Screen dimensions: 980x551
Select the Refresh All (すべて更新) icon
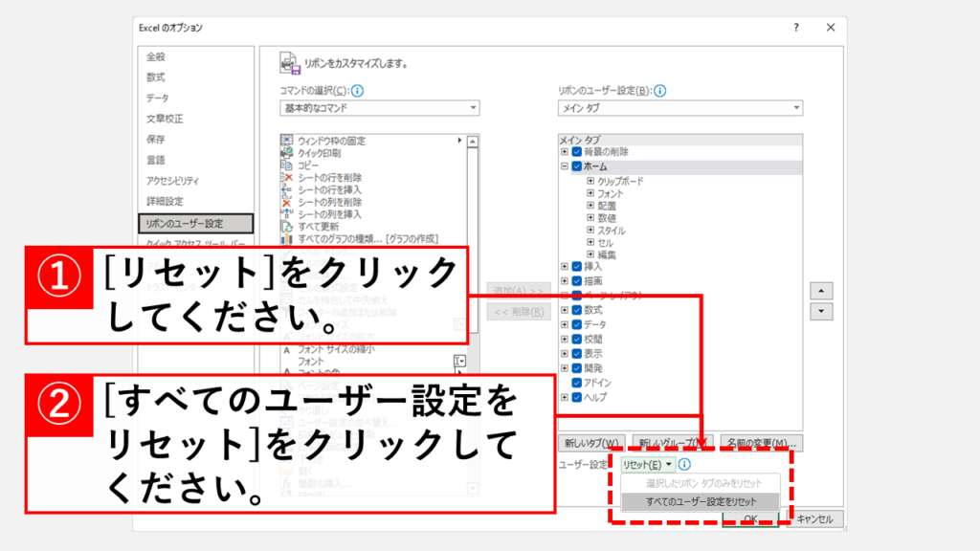tap(286, 226)
